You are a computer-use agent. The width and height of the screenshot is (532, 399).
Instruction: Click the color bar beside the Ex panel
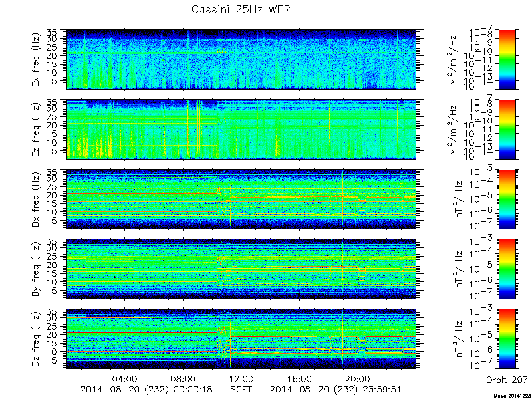(x=507, y=59)
